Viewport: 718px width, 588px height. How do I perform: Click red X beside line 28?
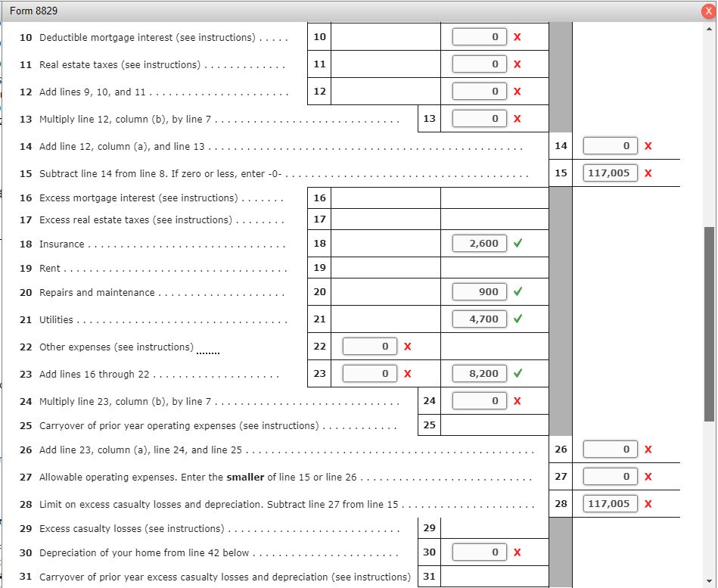[648, 504]
